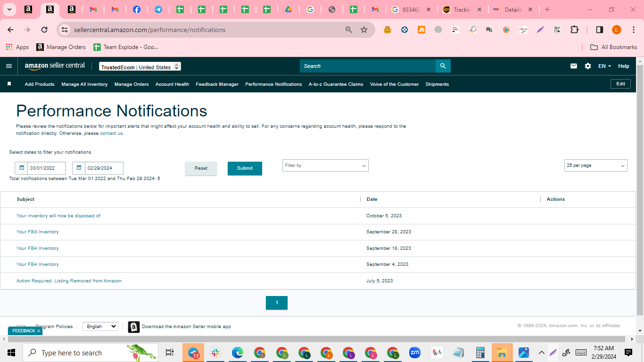
Task: Open the Calculator from the taskbar
Action: point(480,353)
